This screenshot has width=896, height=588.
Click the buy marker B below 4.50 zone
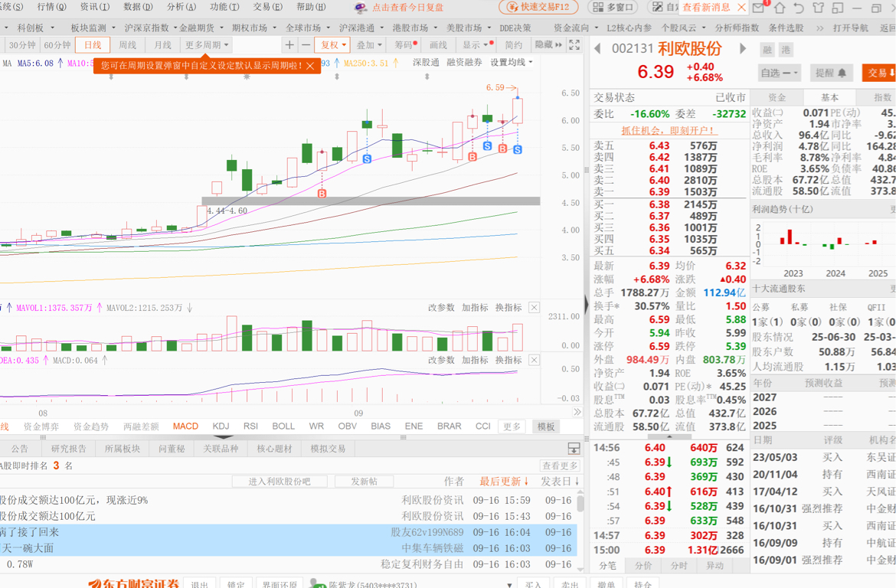322,194
